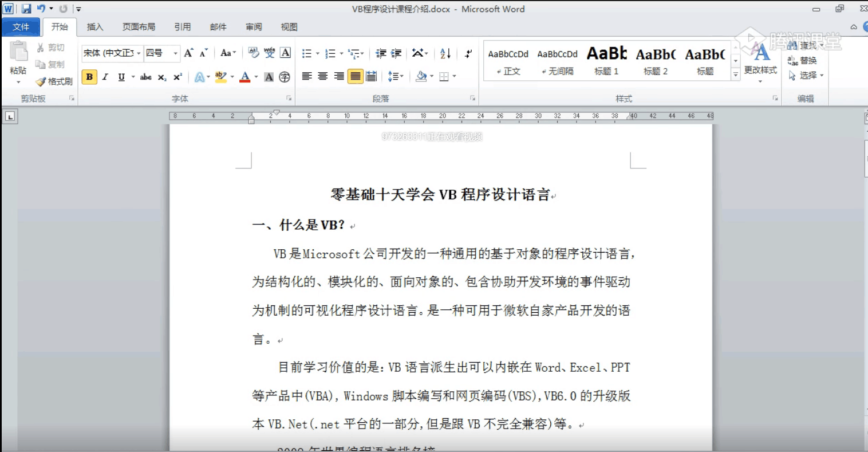Viewport: 868px width, 452px height.
Task: Save the document from Quick Access toolbar
Action: [26, 9]
